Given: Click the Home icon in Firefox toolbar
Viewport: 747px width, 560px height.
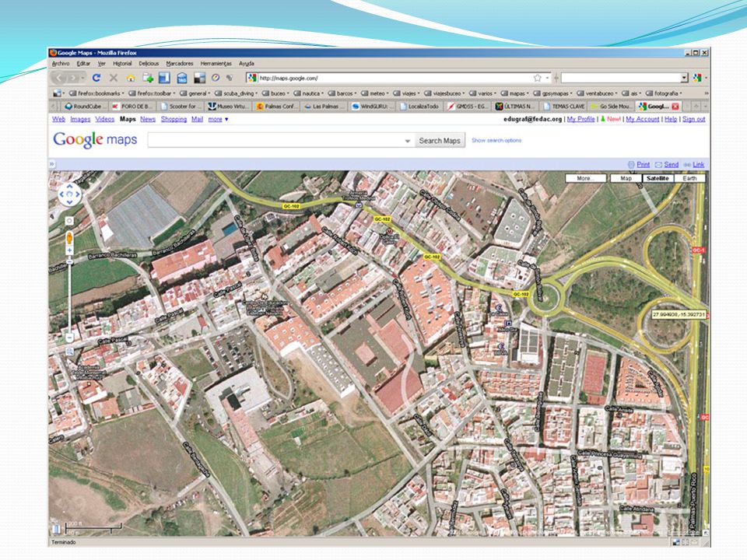Looking at the screenshot, I should (x=131, y=78).
